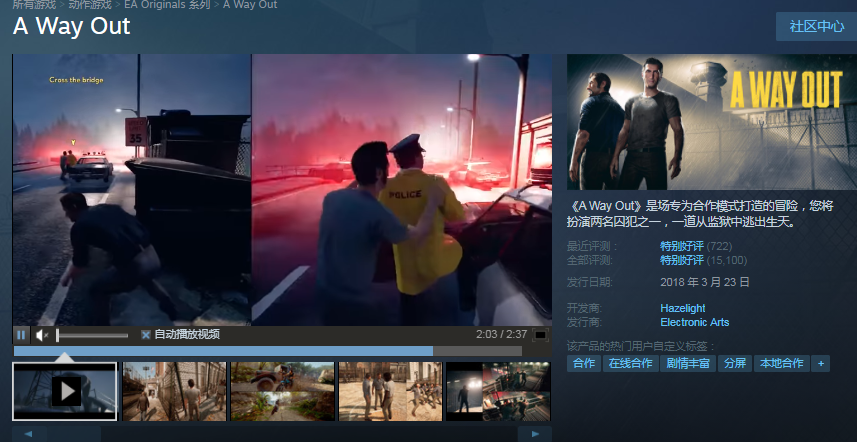Open the jeep chase screenshot thumbnail
This screenshot has height=442, width=857.
(x=282, y=391)
